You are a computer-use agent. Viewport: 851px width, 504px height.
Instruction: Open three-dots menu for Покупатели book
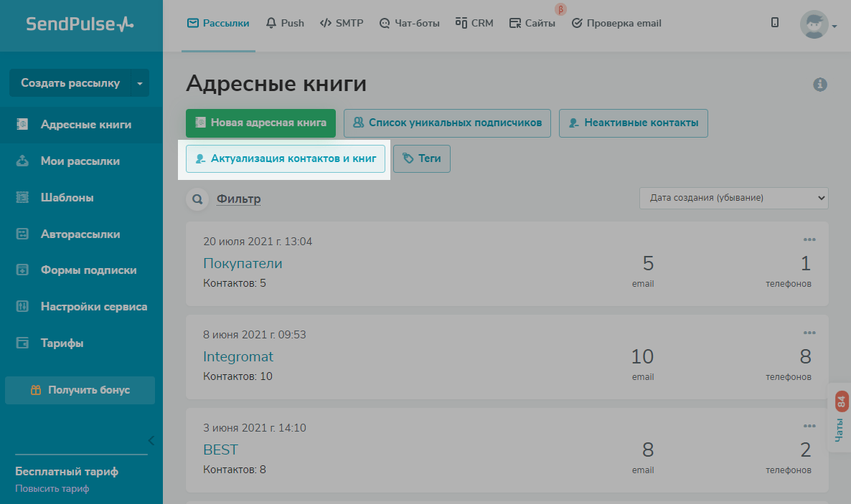coord(809,239)
